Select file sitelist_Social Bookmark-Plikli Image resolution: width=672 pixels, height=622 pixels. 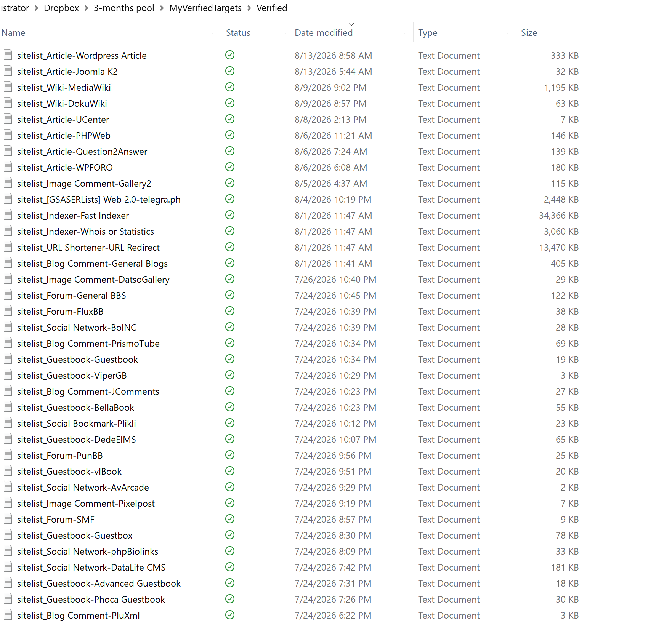point(77,423)
